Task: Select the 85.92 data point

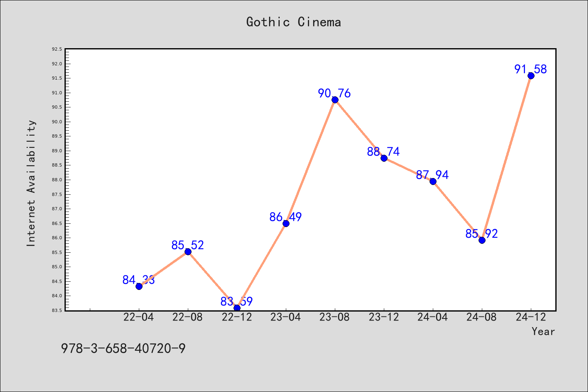Action: point(482,240)
